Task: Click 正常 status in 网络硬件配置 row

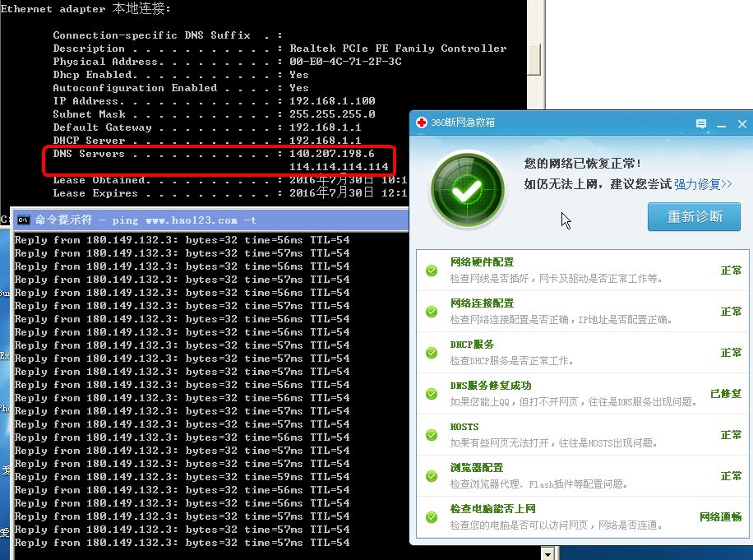Action: tap(731, 271)
